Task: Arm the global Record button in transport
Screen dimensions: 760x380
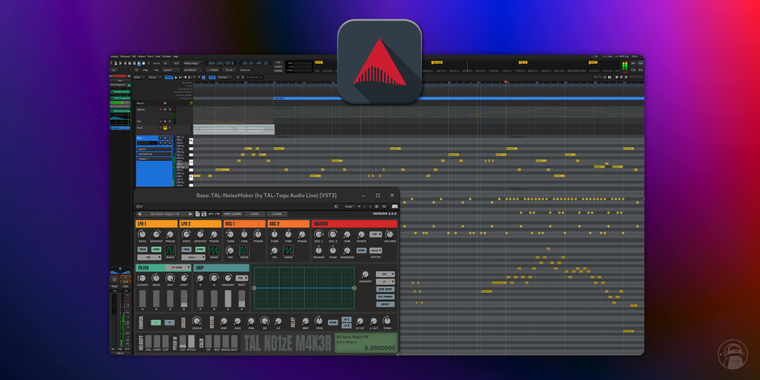Action: pyautogui.click(x=149, y=63)
